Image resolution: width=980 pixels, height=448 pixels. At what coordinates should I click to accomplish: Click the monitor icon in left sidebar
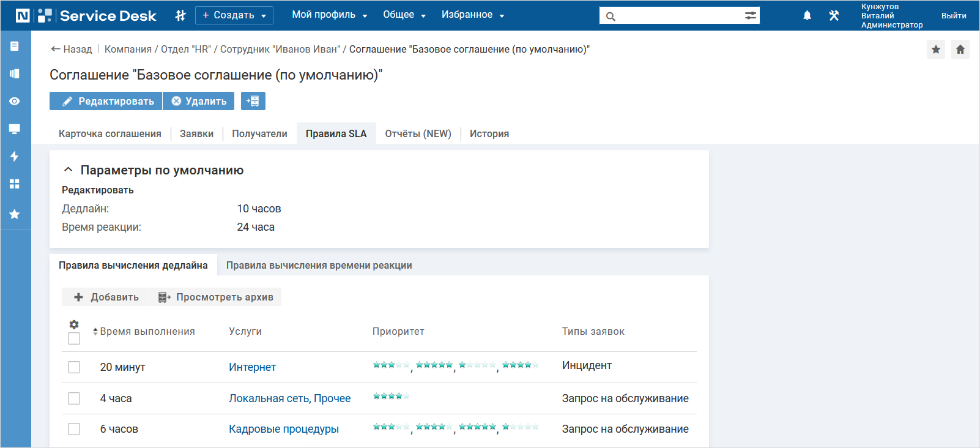(15, 129)
